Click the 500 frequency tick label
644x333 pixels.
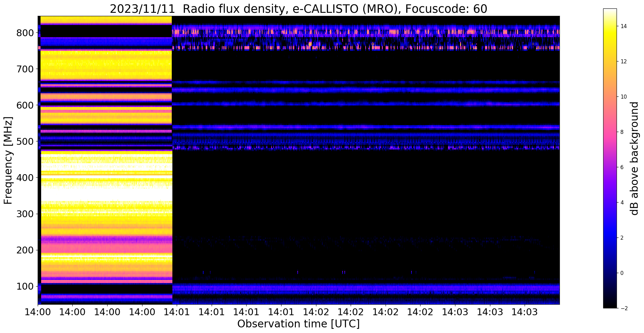pyautogui.click(x=25, y=141)
